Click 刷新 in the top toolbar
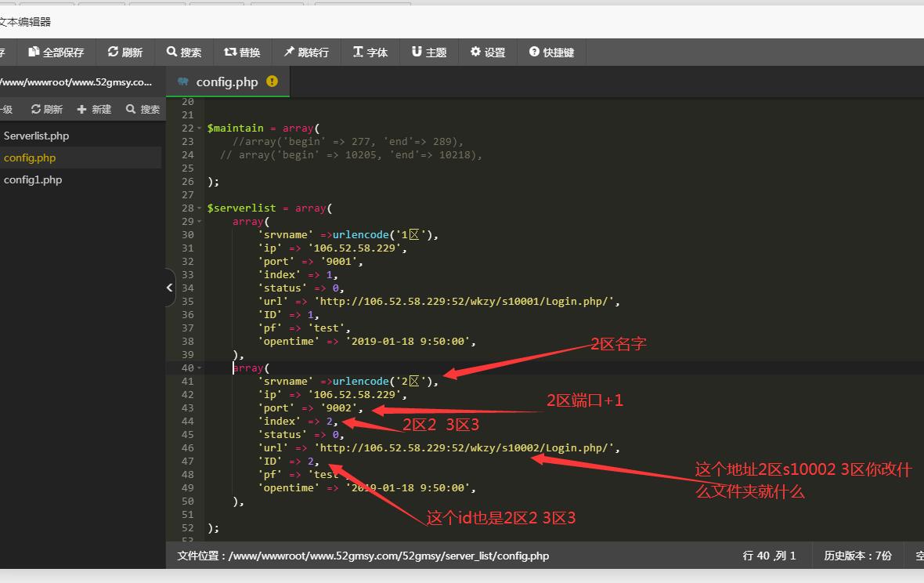 click(125, 53)
